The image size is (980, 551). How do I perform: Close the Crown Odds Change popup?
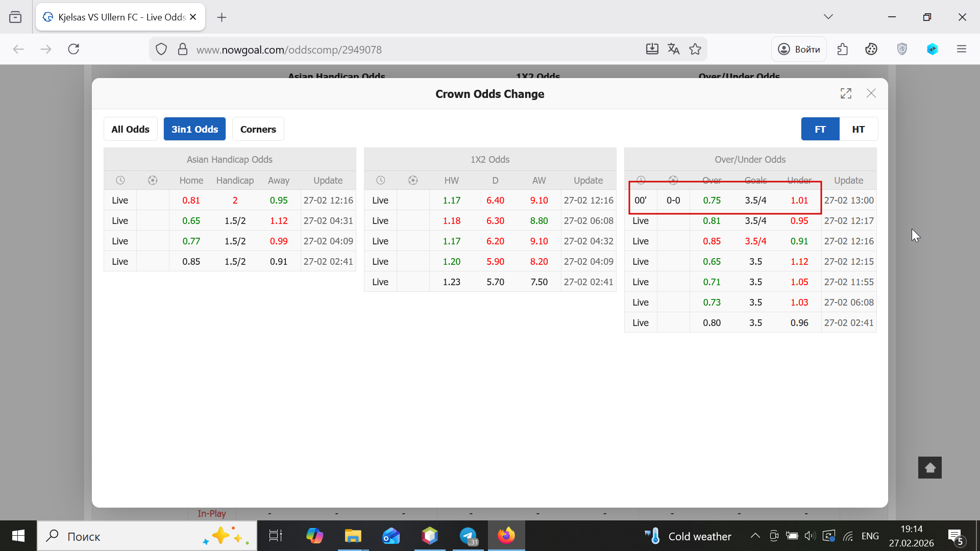point(871,93)
